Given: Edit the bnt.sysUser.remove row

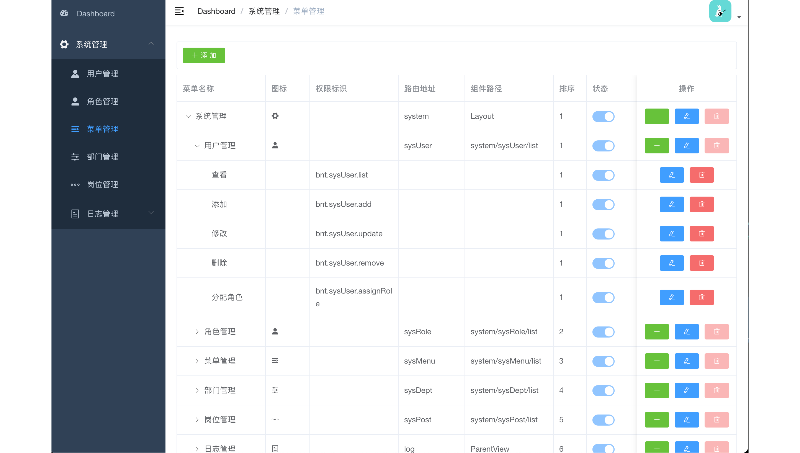Looking at the screenshot, I should (671, 263).
